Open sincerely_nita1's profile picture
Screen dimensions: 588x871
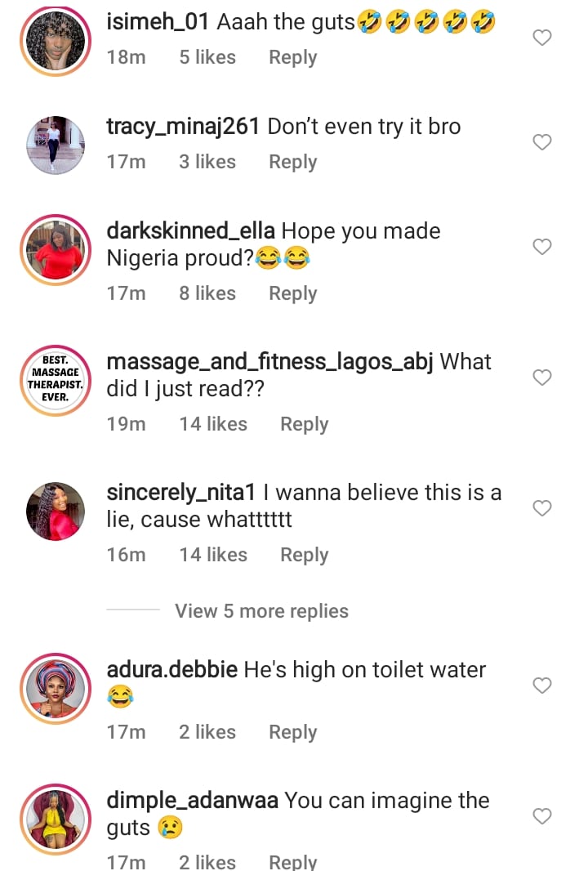click(55, 511)
